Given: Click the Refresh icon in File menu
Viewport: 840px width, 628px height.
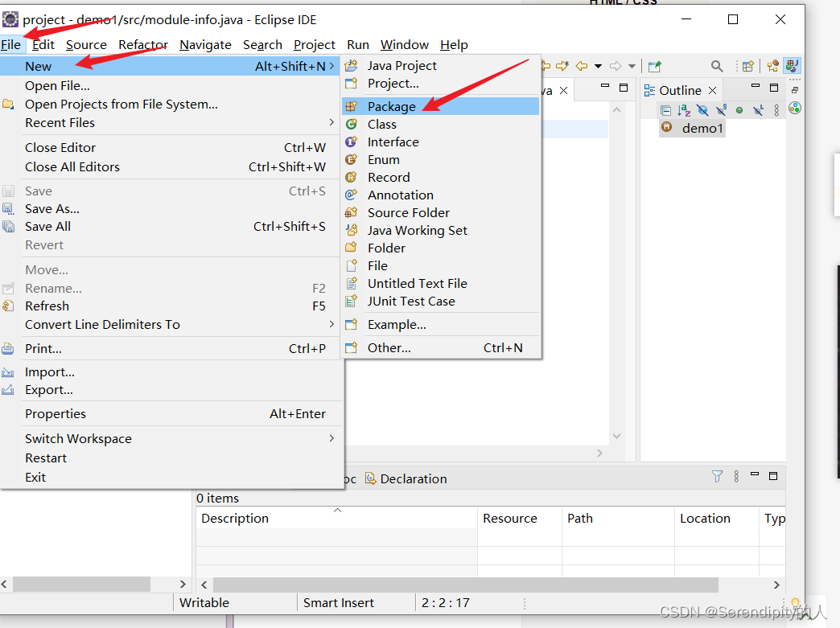Looking at the screenshot, I should click(8, 306).
